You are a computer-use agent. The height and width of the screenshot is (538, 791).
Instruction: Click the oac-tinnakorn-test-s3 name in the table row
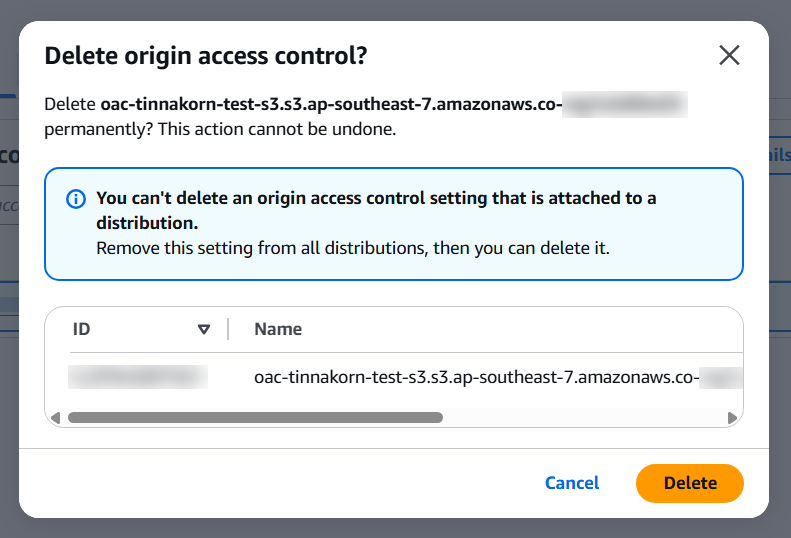[476, 377]
